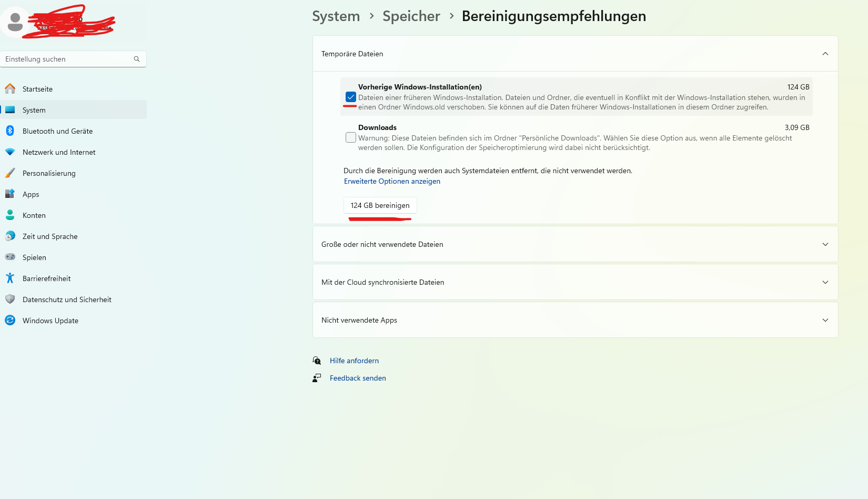Click the 3,09 GB Downloads size value
The image size is (868, 499).
coord(797,127)
